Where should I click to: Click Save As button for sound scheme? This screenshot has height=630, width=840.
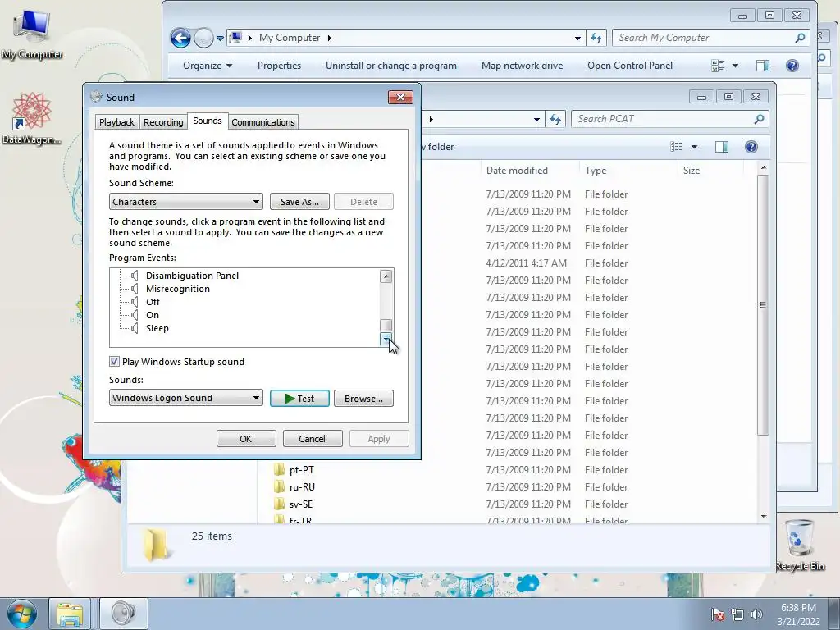pos(299,202)
